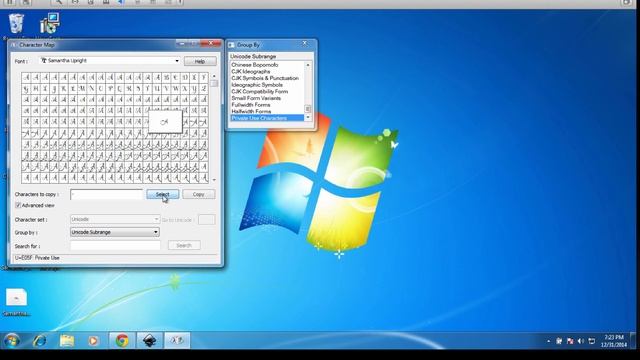Click the Character Map title bar icon
Image resolution: width=640 pixels, height=360 pixels.
[x=13, y=44]
